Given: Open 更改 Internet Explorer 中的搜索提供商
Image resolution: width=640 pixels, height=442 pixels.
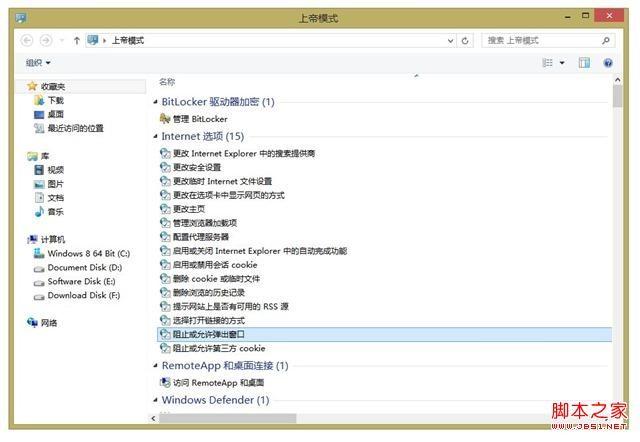Looking at the screenshot, I should pyautogui.click(x=244, y=153).
